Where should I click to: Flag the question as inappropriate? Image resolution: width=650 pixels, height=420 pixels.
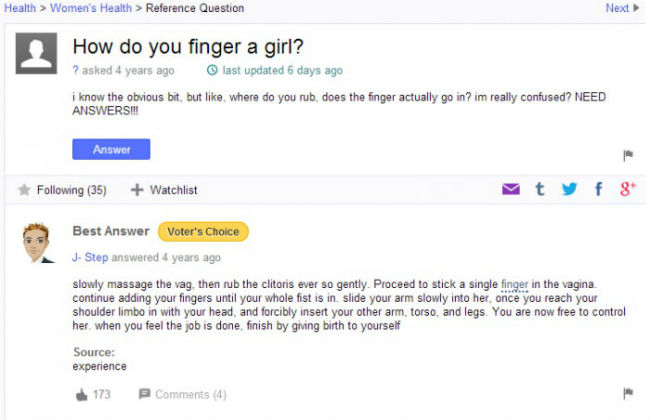tap(628, 155)
